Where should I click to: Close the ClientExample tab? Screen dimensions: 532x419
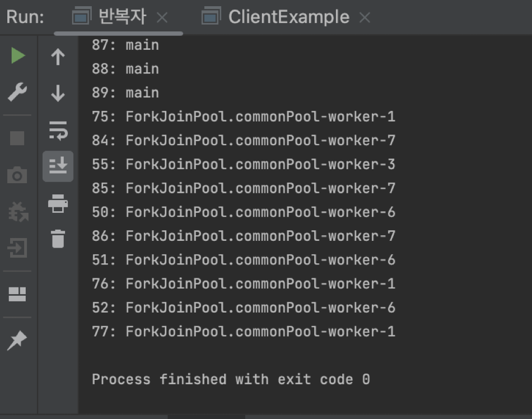[365, 17]
